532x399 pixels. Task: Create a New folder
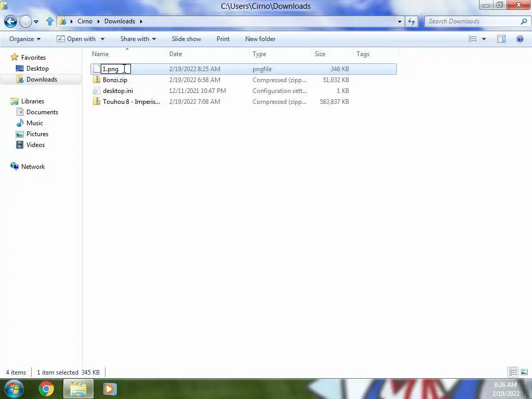260,39
